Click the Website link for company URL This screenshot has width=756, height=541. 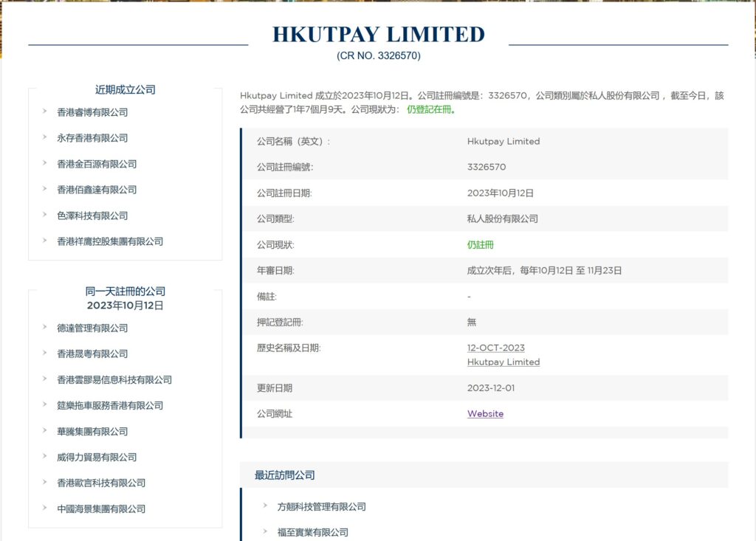pos(485,413)
